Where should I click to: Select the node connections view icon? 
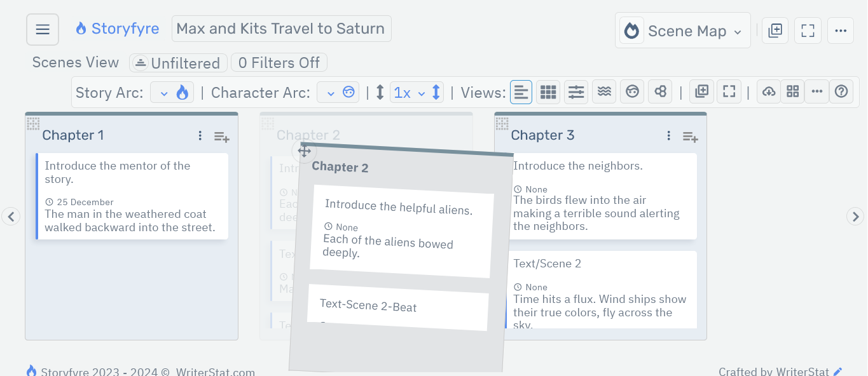660,91
